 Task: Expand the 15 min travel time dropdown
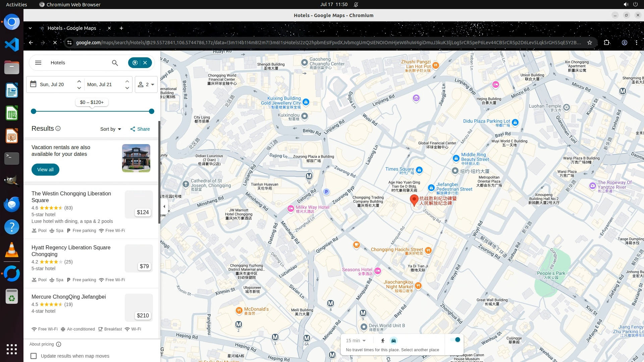coord(356,341)
